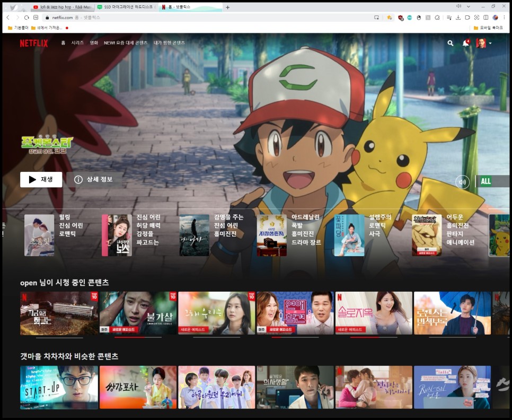Go to 홈 in Netflix navigation
Viewport: 512px width, 420px height.
[64, 43]
